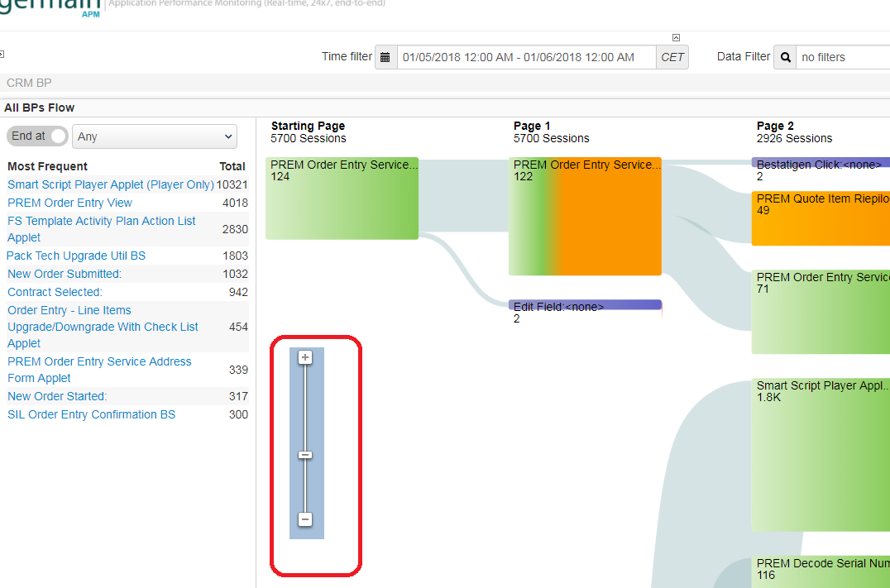Open the New Order Submitted link
The width and height of the screenshot is (890, 588).
coord(64,274)
